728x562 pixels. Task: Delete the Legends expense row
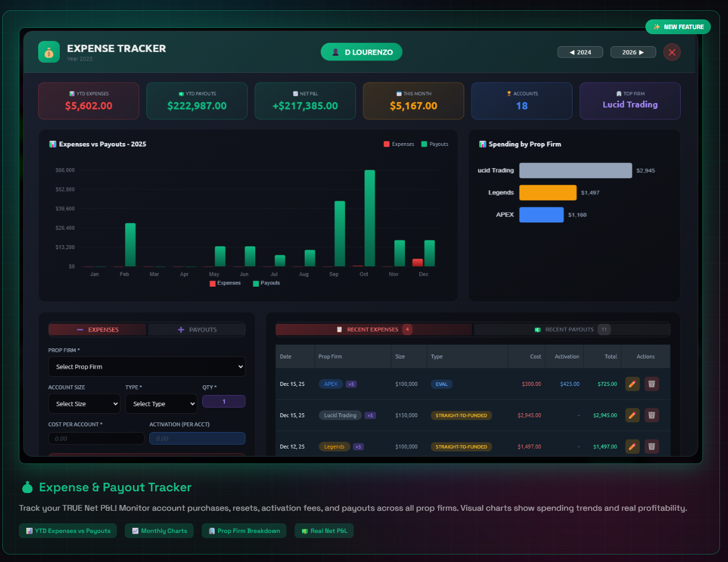pos(652,446)
